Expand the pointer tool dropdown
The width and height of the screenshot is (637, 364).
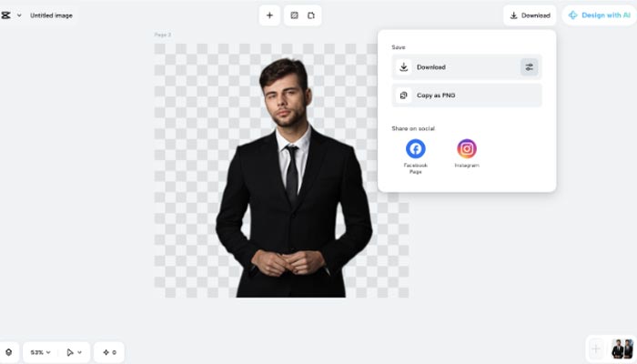pyautogui.click(x=80, y=352)
